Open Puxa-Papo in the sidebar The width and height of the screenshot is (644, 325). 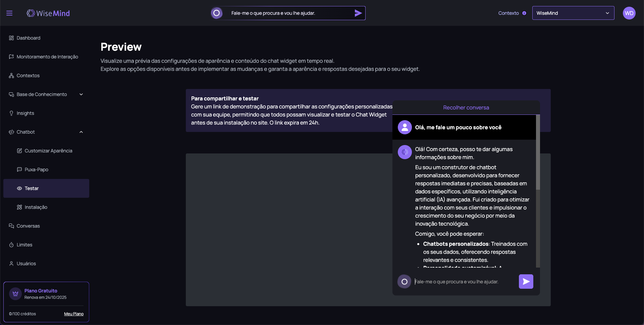(36, 170)
